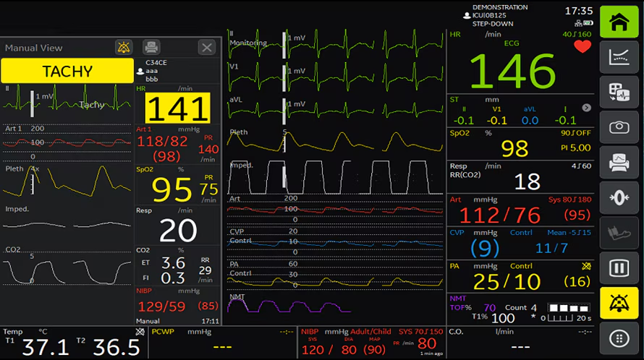Go to the Home screen
Image resolution: width=644 pixels, height=360 pixels.
click(x=619, y=21)
